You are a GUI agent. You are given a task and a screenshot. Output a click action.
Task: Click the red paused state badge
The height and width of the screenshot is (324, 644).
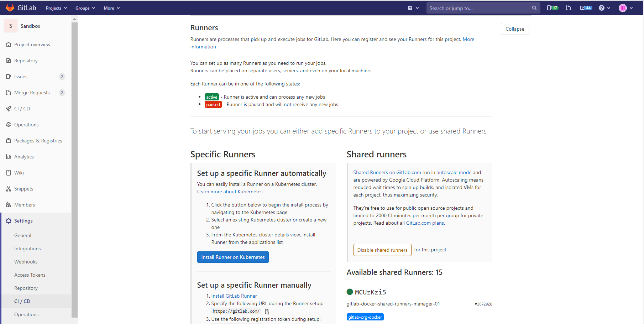[213, 104]
